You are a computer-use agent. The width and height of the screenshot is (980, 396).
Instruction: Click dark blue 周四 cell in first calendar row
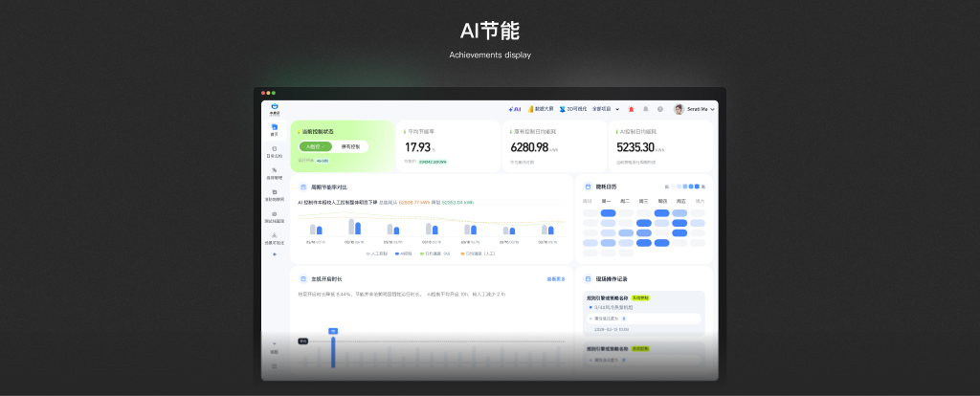point(662,213)
